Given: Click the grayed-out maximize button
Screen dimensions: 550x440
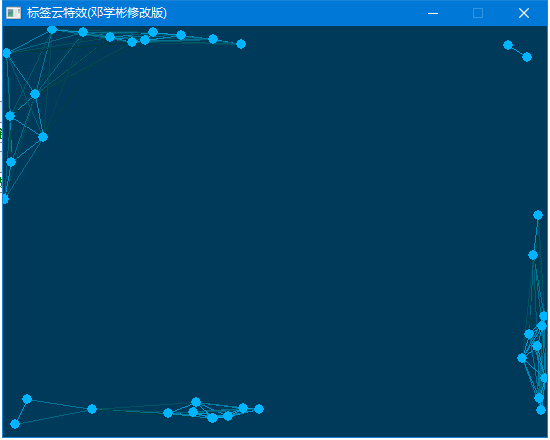Looking at the screenshot, I should tap(478, 13).
